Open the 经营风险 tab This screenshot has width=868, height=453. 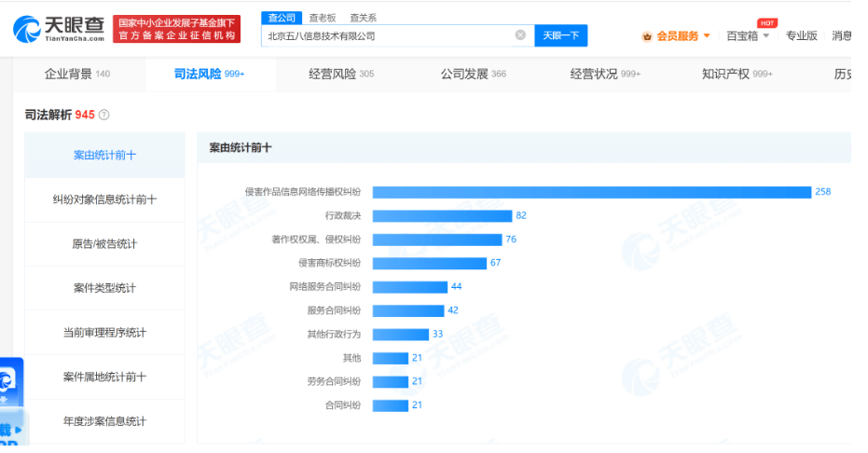coord(341,75)
